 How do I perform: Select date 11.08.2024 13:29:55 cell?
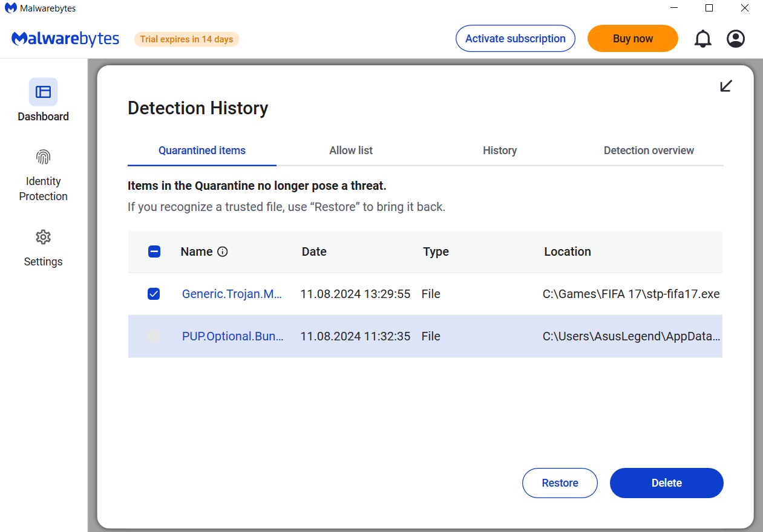[x=355, y=294]
